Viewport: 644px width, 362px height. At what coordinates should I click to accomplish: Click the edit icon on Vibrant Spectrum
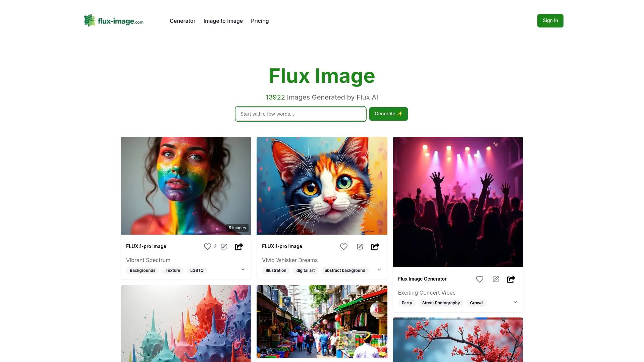(x=224, y=246)
